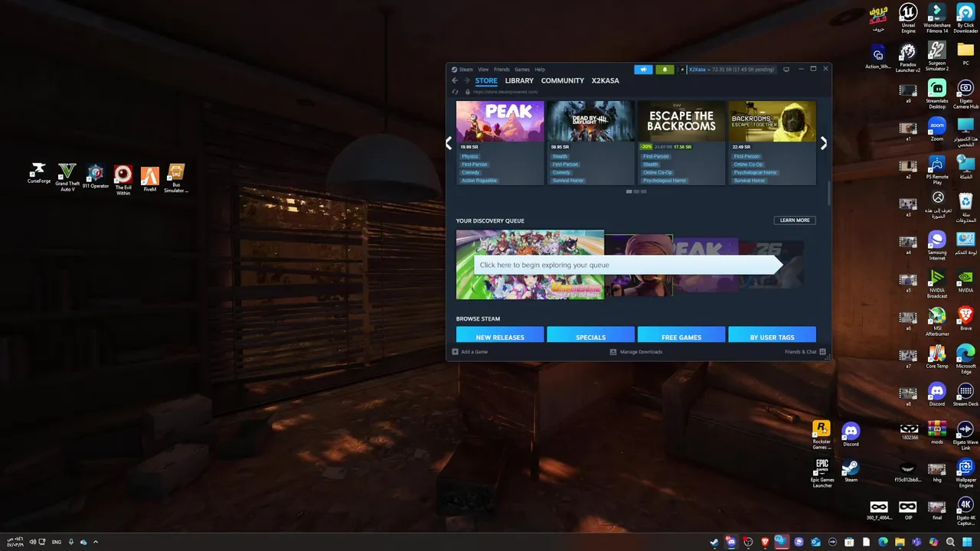This screenshot has height=551, width=980.
Task: Open Brave browser from the taskbar
Action: (765, 542)
